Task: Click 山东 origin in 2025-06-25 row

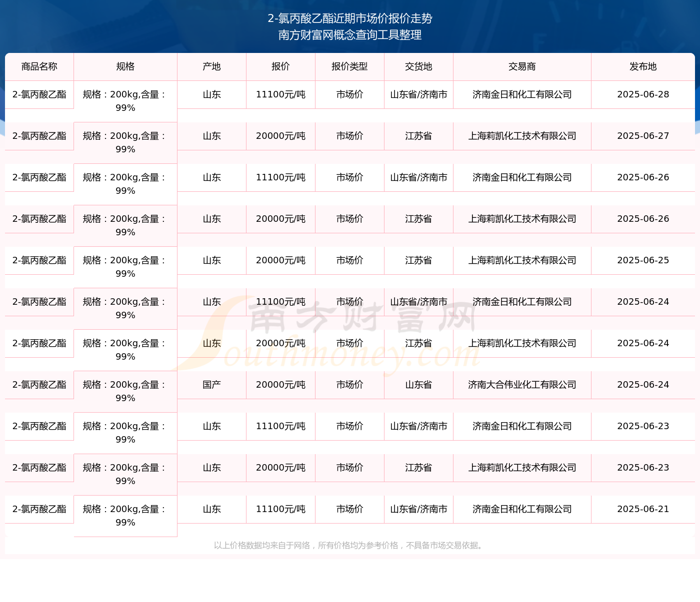Action: click(x=212, y=260)
